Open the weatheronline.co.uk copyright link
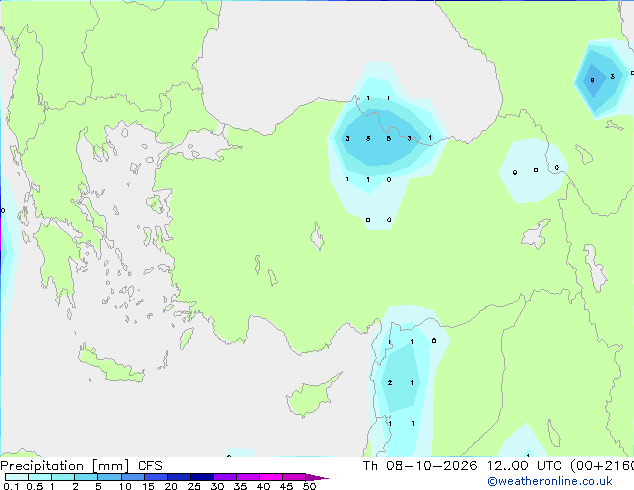This screenshot has height=490, width=634. [550, 481]
